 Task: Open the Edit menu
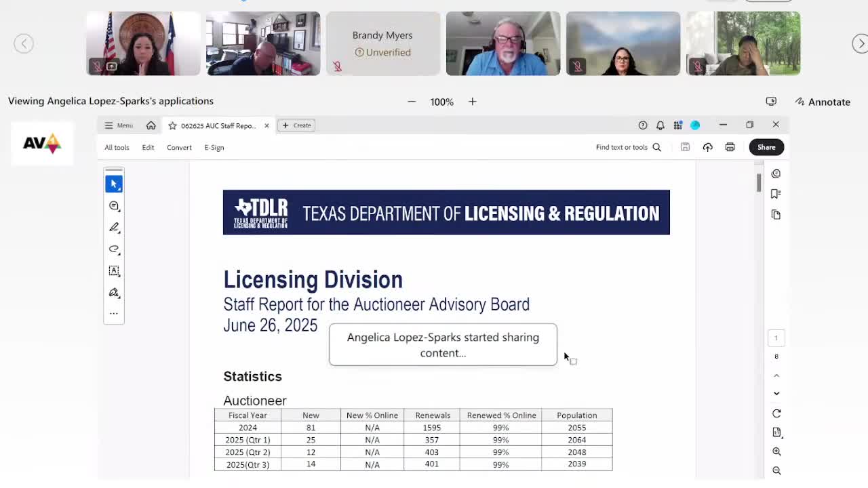coord(148,147)
